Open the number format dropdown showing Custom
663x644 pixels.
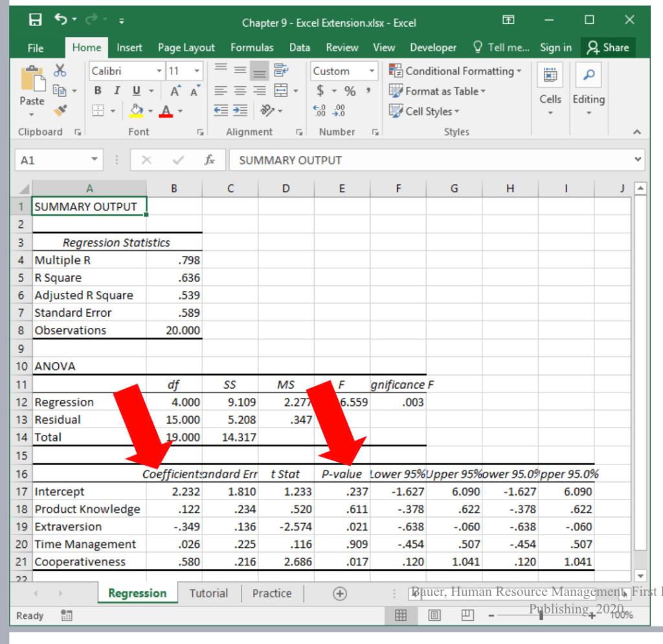coord(372,71)
